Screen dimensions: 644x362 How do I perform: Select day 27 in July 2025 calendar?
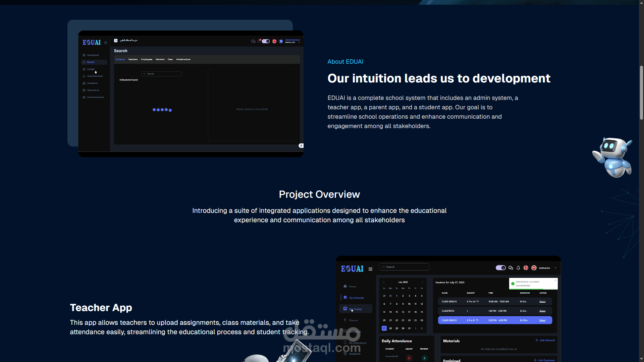pyautogui.click(x=384, y=328)
